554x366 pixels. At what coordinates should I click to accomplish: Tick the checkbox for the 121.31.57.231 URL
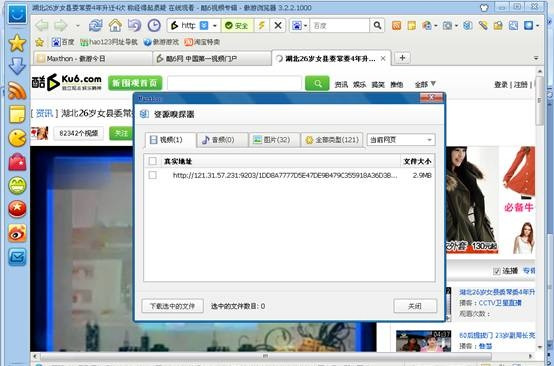153,175
